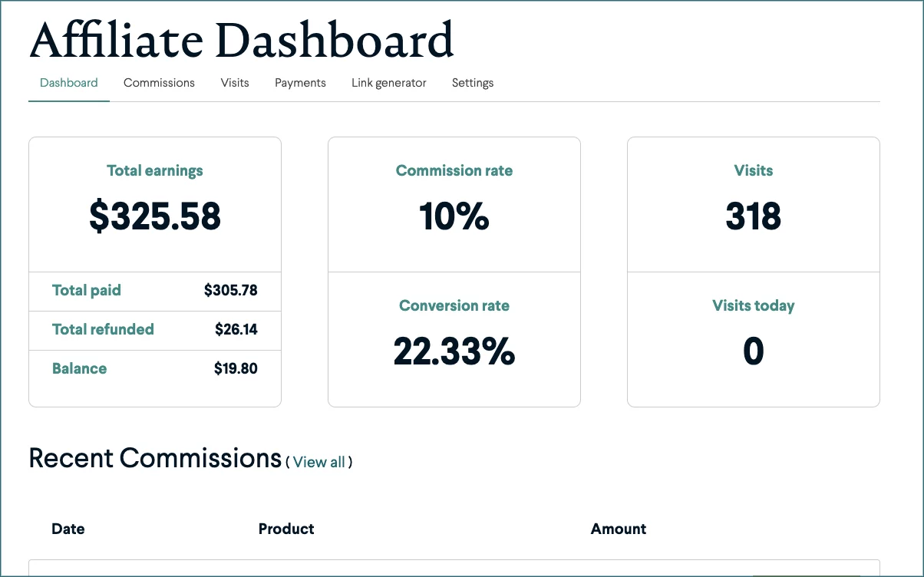Select the 0 visits today value
The image size is (924, 577).
[754, 351]
